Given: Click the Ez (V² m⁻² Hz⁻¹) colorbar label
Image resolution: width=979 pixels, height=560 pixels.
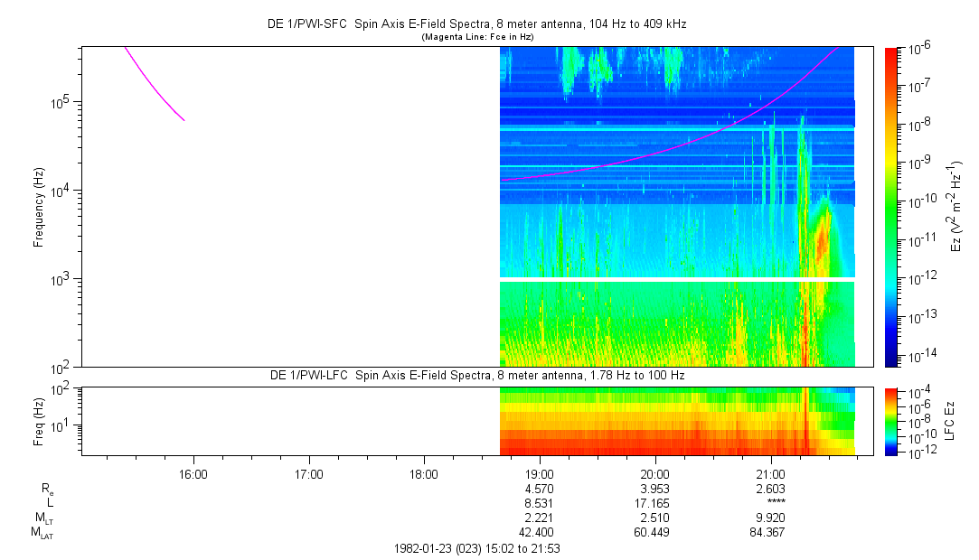Looking at the screenshot, I should [954, 206].
